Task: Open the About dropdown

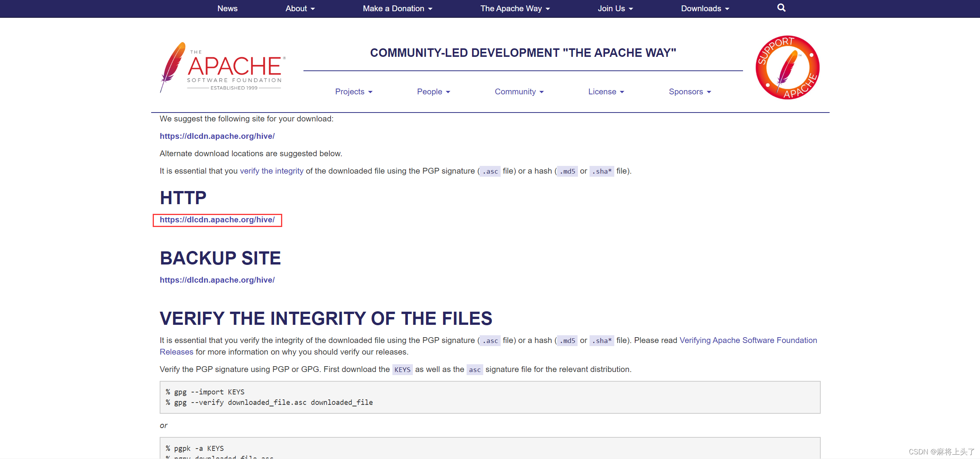Action: click(x=300, y=9)
